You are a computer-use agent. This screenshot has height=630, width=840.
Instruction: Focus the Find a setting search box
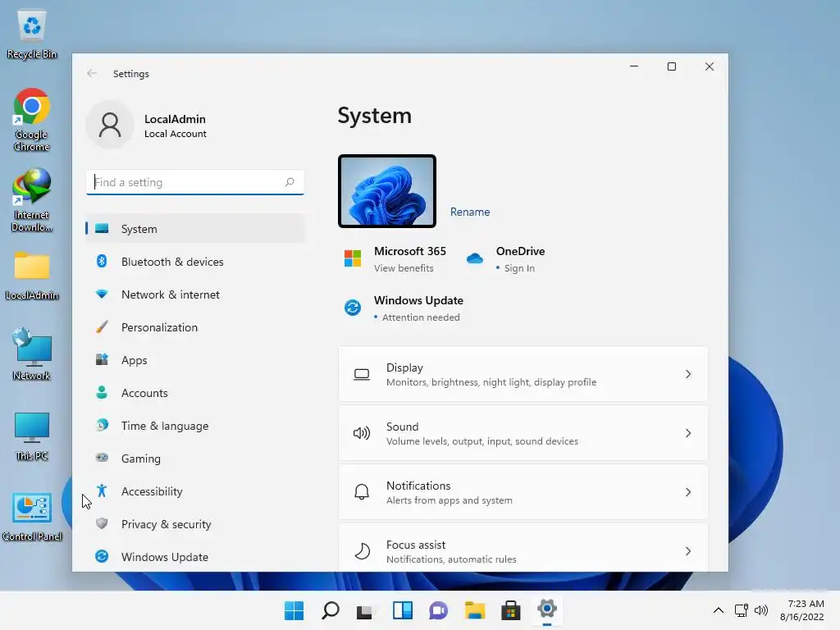[195, 182]
